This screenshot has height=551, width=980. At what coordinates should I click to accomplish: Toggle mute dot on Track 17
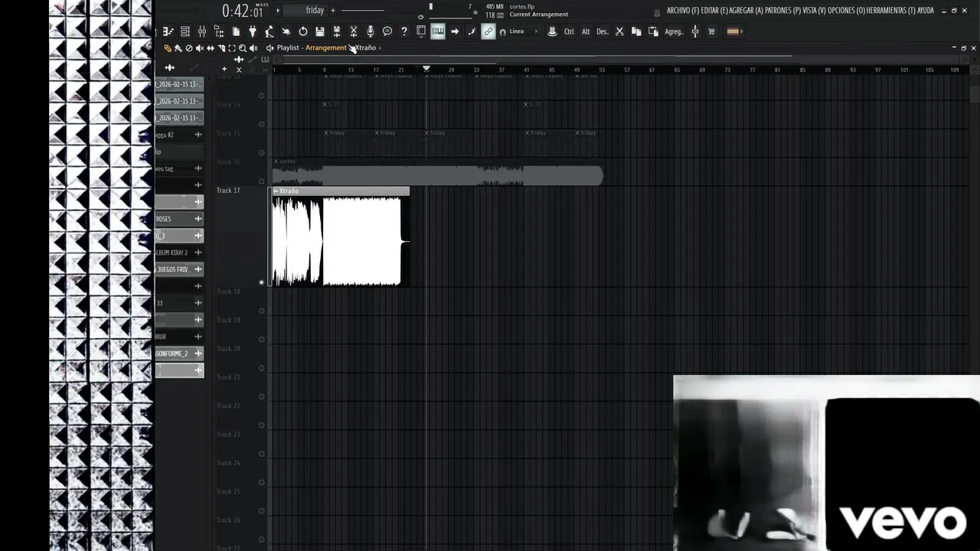point(261,282)
